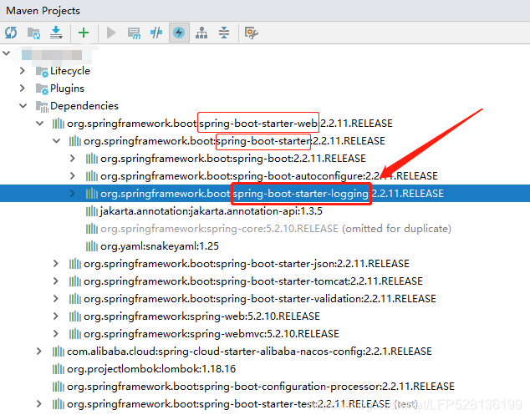Open Maven Settings wrench icon
Image resolution: width=530 pixels, height=420 pixels.
(251, 33)
